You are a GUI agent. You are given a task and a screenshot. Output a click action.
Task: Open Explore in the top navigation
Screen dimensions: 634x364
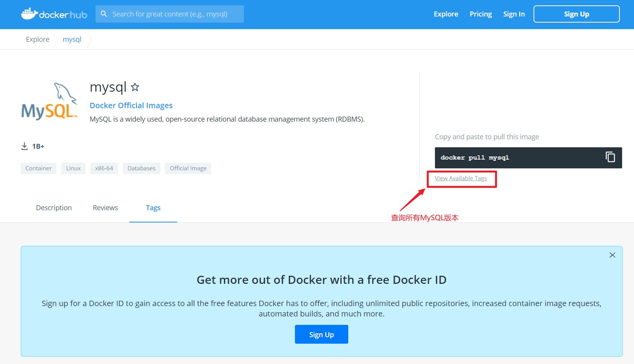coord(446,14)
